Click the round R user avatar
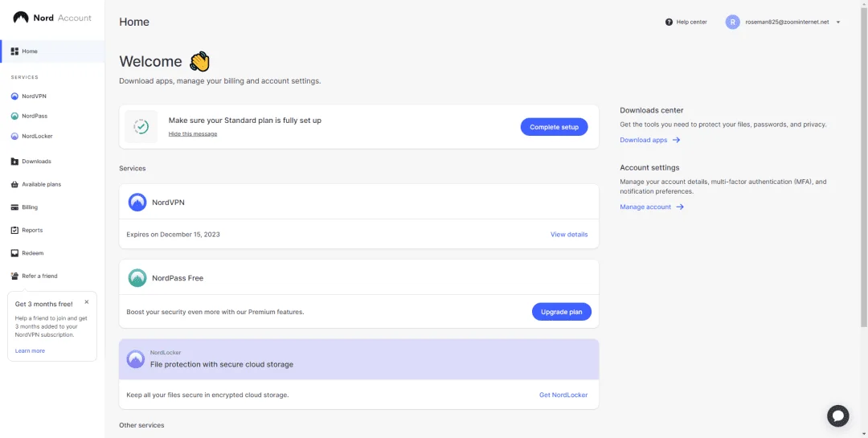 (732, 23)
